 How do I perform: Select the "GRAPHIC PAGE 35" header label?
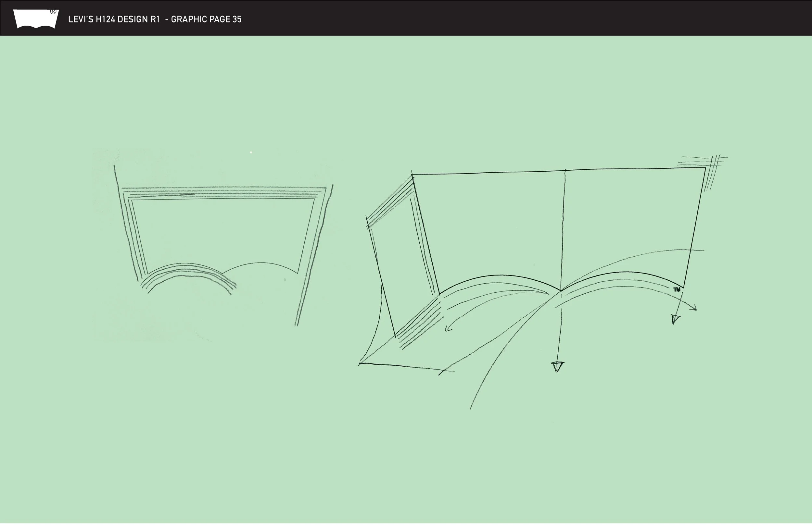[x=206, y=19]
